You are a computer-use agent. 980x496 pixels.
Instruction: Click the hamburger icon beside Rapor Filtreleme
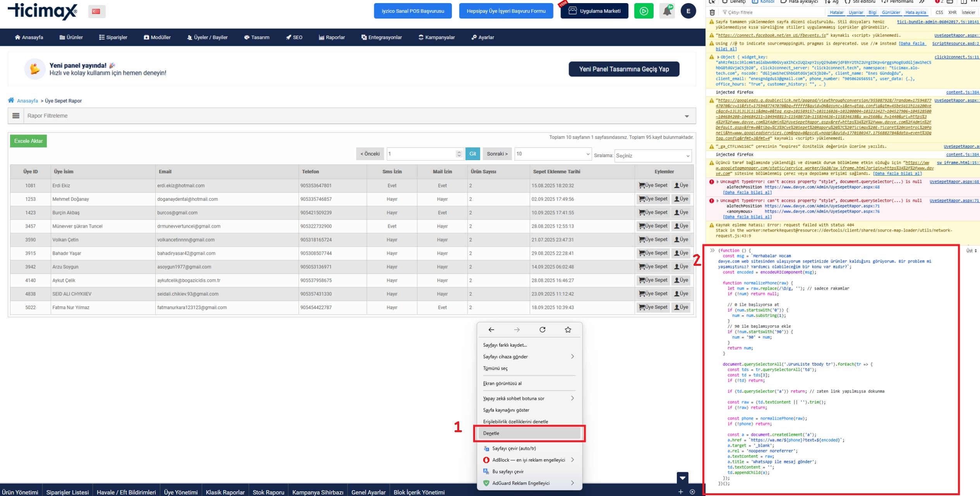click(16, 116)
